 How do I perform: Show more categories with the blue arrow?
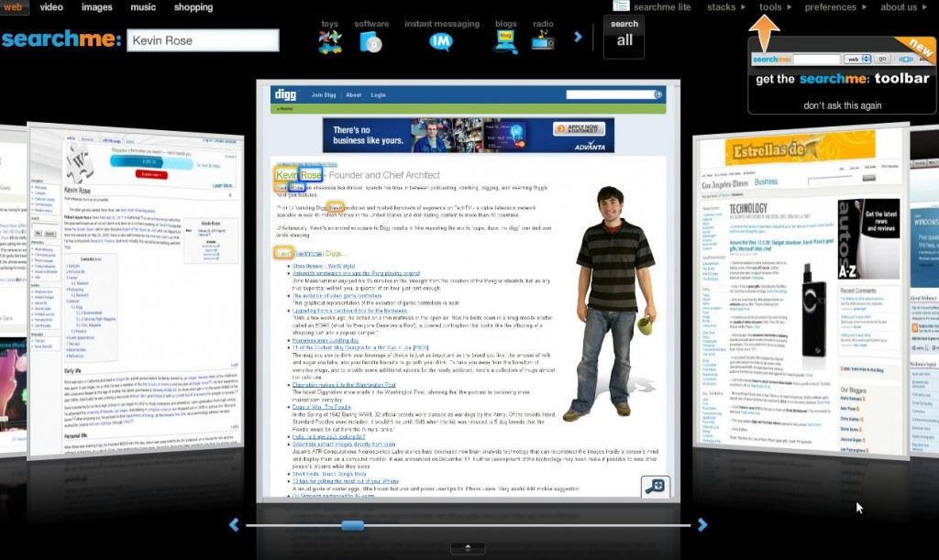[x=578, y=37]
